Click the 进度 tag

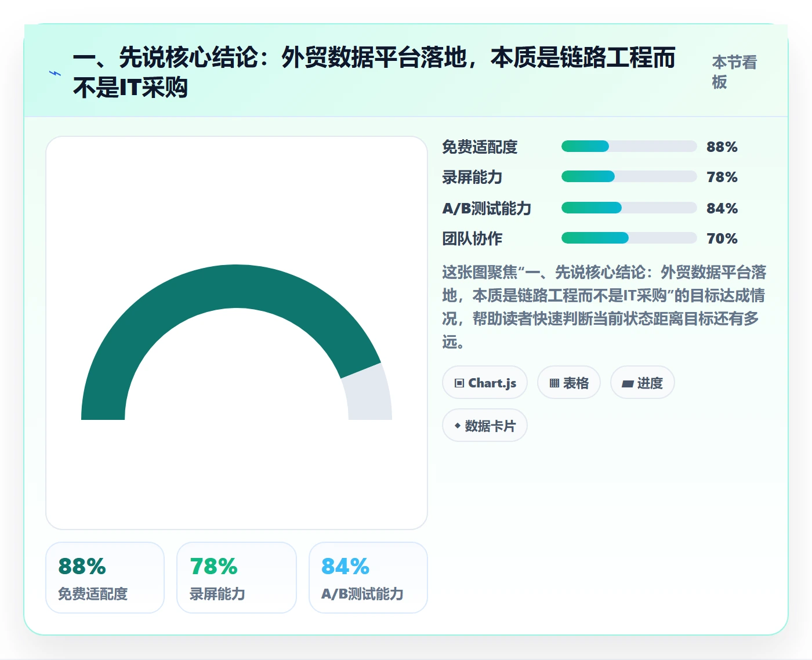[x=643, y=383]
